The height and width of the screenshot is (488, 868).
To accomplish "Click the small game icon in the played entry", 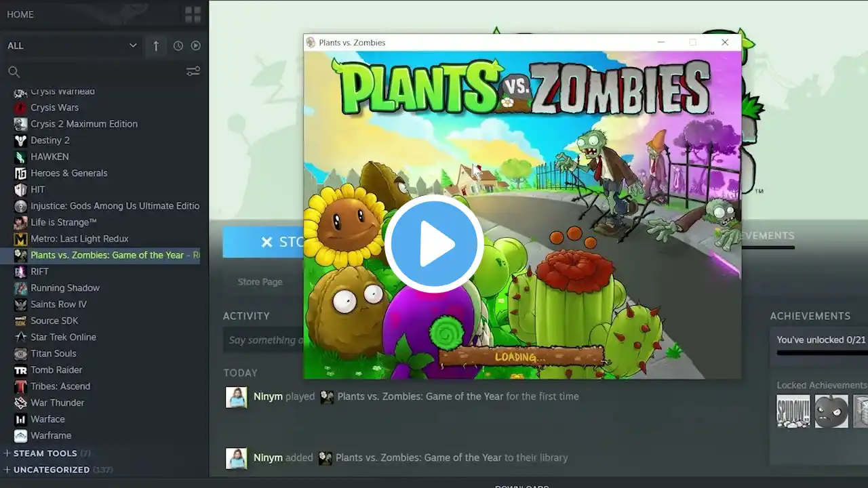I will point(327,396).
